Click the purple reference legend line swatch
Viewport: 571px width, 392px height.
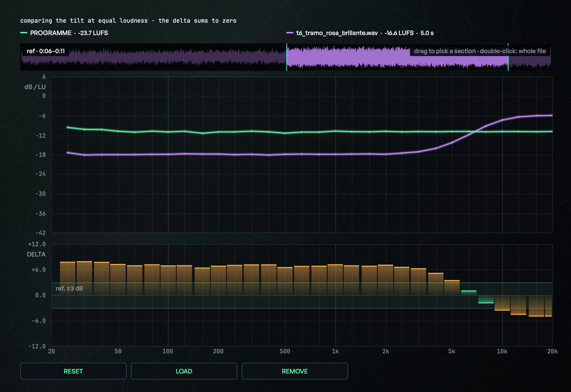290,33
